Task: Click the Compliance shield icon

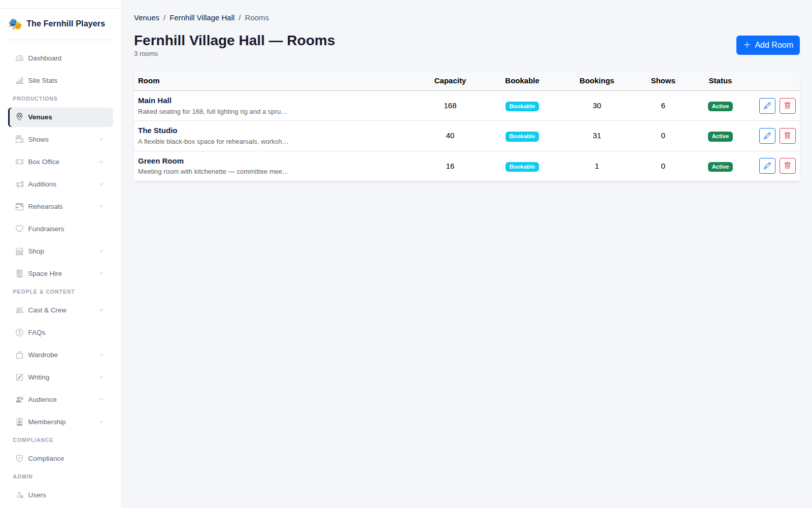Action: pyautogui.click(x=19, y=459)
